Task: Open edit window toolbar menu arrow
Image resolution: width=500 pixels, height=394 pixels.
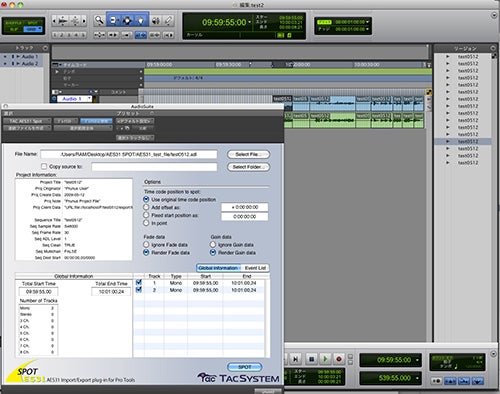Action: (x=494, y=15)
